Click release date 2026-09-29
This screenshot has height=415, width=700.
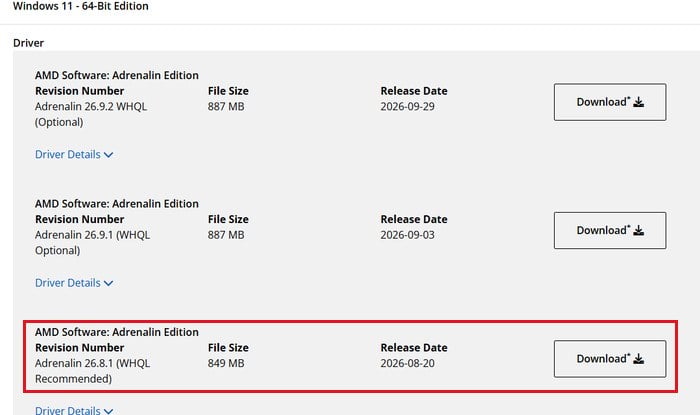click(407, 107)
